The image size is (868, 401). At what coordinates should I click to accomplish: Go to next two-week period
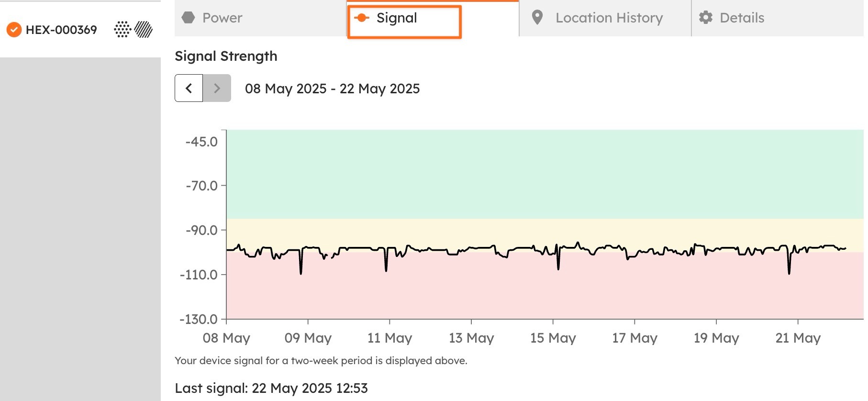217,88
